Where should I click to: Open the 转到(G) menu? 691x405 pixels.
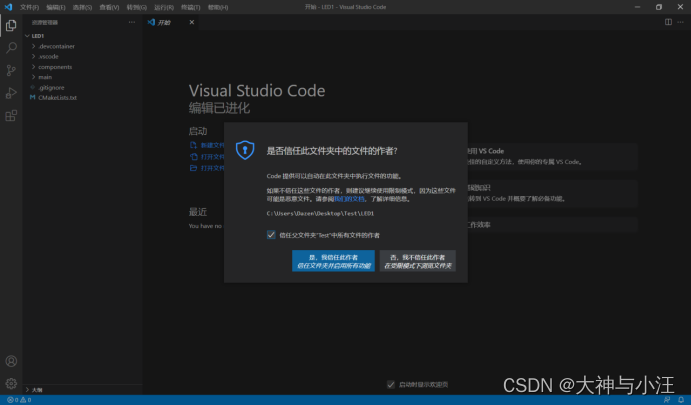pos(137,7)
